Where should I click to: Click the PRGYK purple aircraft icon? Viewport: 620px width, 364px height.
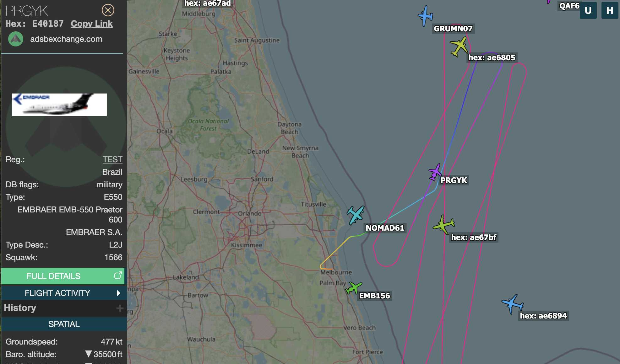pos(435,172)
